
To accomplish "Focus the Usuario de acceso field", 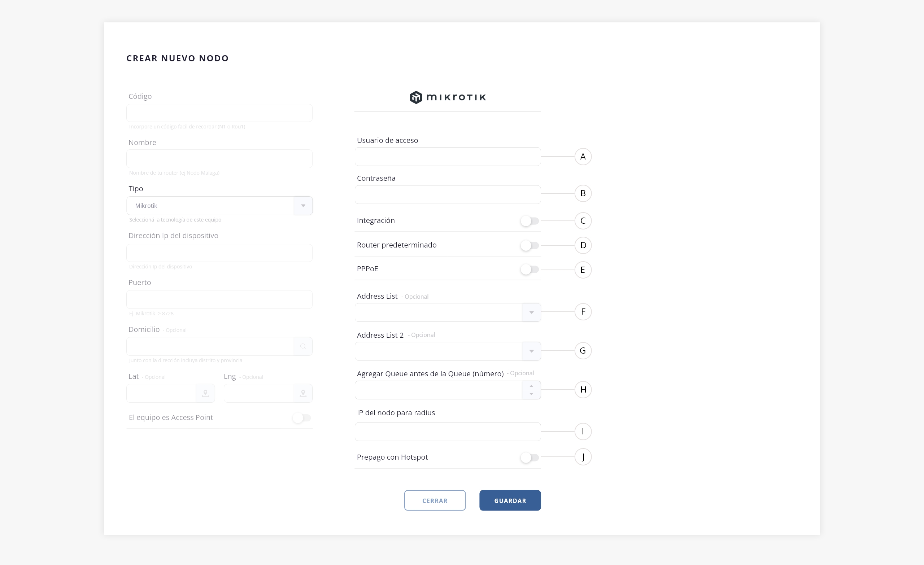I will pos(447,157).
